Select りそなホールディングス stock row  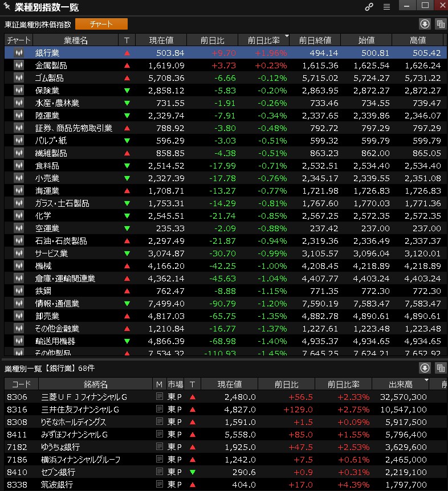click(226, 422)
